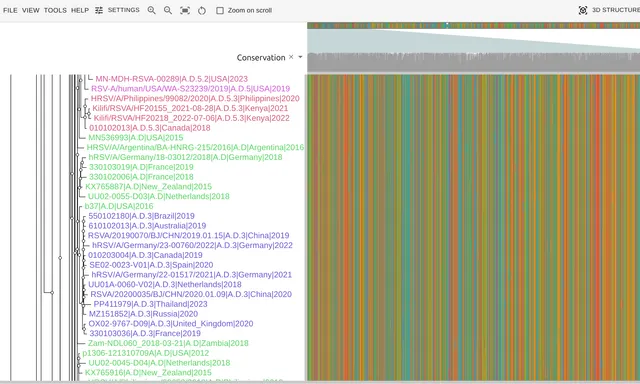Select KX765887|A.D|New_Zealand|2015

[x=149, y=186]
